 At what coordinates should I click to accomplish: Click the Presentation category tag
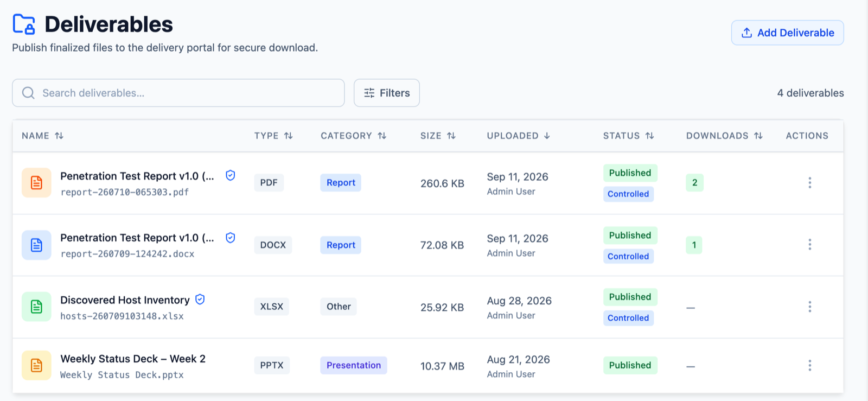pos(354,365)
